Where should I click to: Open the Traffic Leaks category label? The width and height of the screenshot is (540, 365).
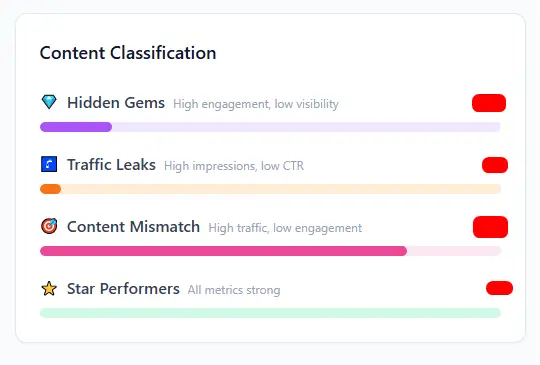(x=111, y=165)
